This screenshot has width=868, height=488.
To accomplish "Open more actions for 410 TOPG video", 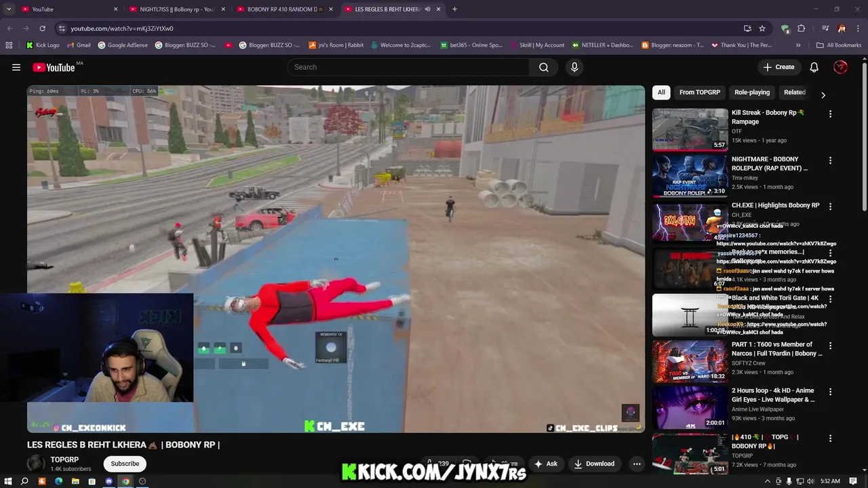I will 830,439.
